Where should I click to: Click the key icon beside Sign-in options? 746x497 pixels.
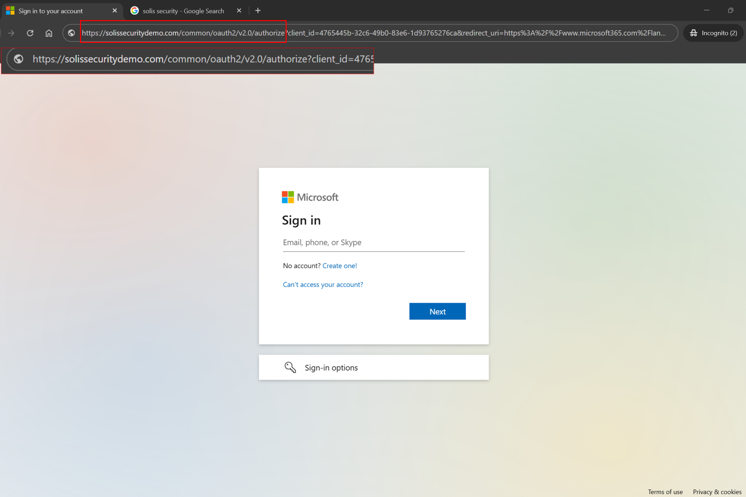point(290,367)
